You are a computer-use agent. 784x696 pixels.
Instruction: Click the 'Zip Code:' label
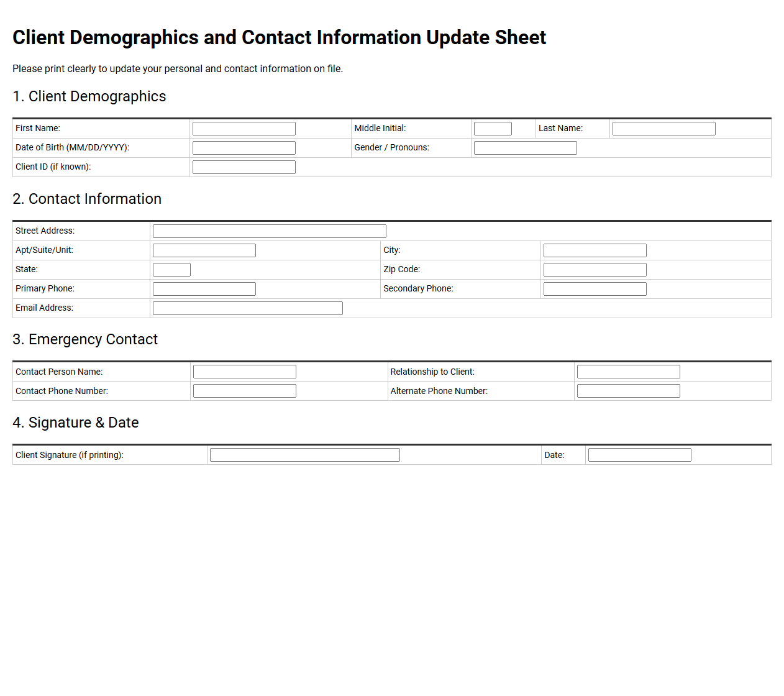coord(402,269)
